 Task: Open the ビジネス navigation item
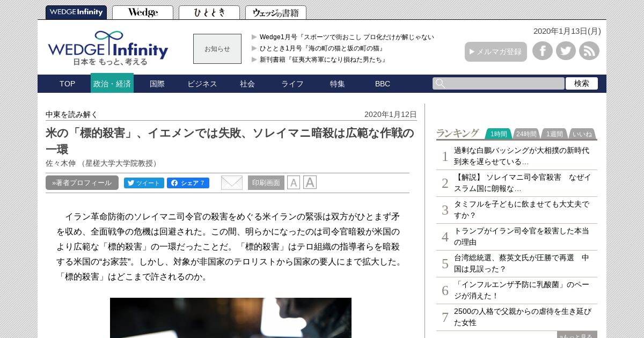coord(202,84)
